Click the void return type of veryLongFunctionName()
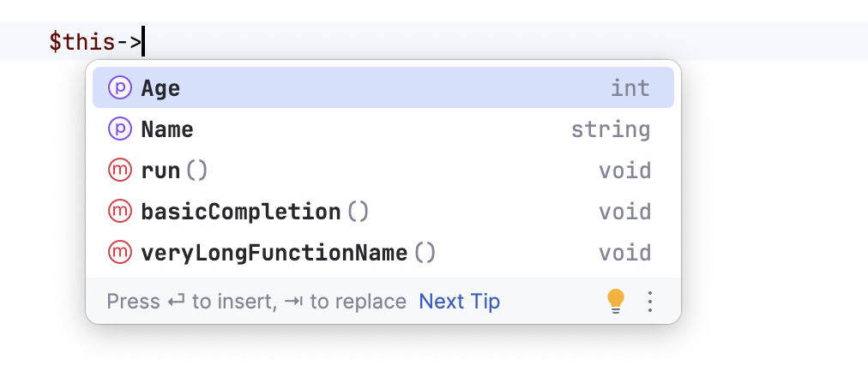Viewport: 868px width, 377px height. tap(624, 253)
